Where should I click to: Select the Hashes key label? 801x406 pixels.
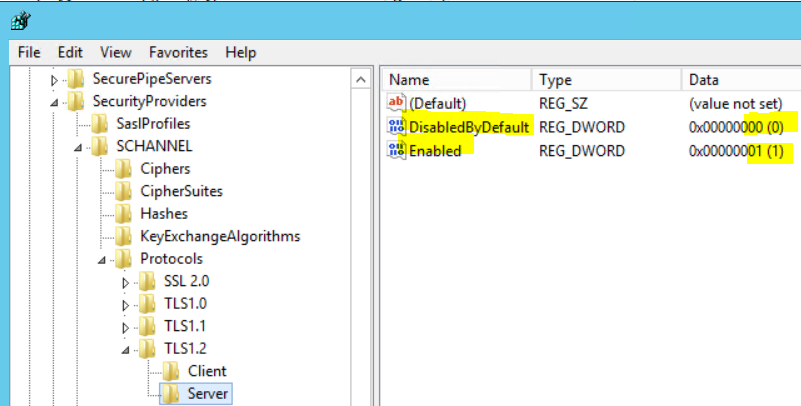click(164, 213)
